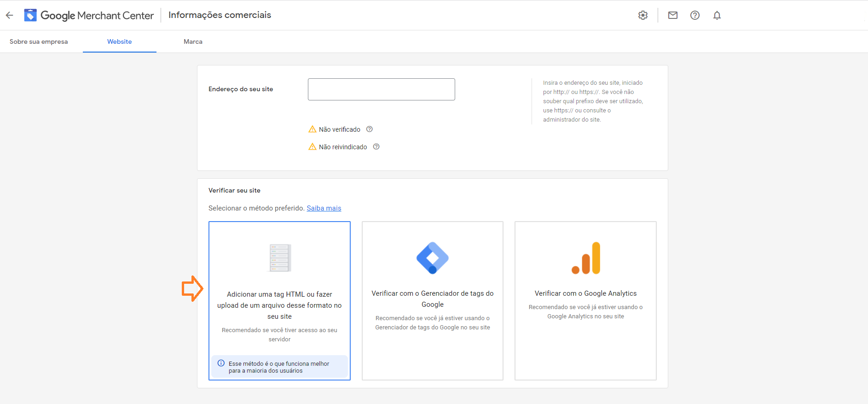The image size is (868, 404).
Task: Click the Google Merchant Center title text
Action: tap(97, 15)
